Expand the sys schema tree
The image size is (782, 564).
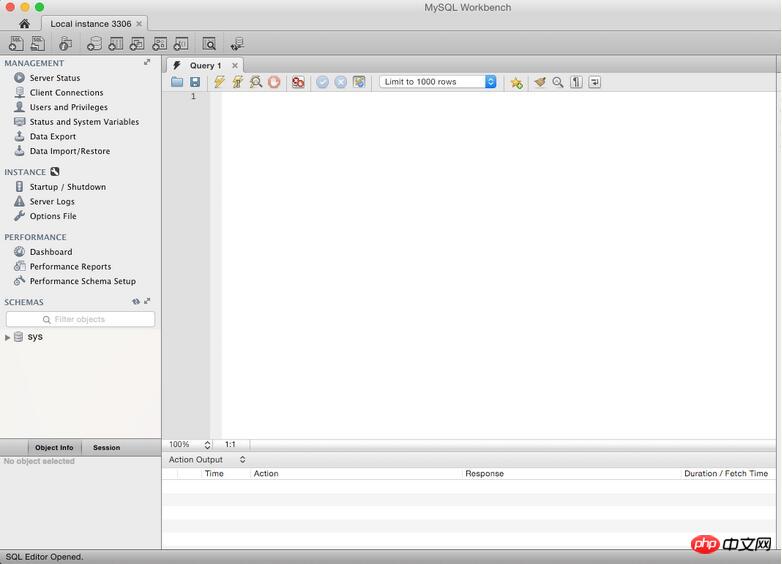[7, 338]
